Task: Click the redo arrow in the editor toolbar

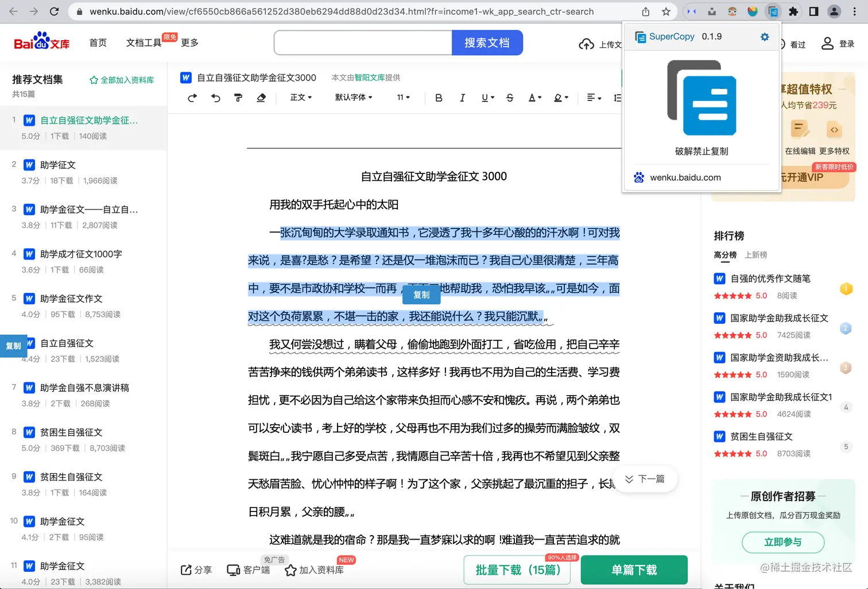Action: pyautogui.click(x=192, y=98)
